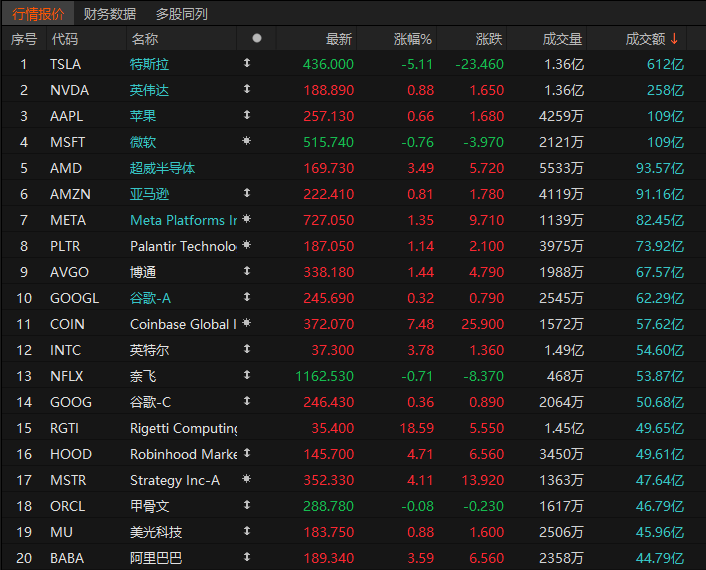Open the 多股同列 tab

181,14
